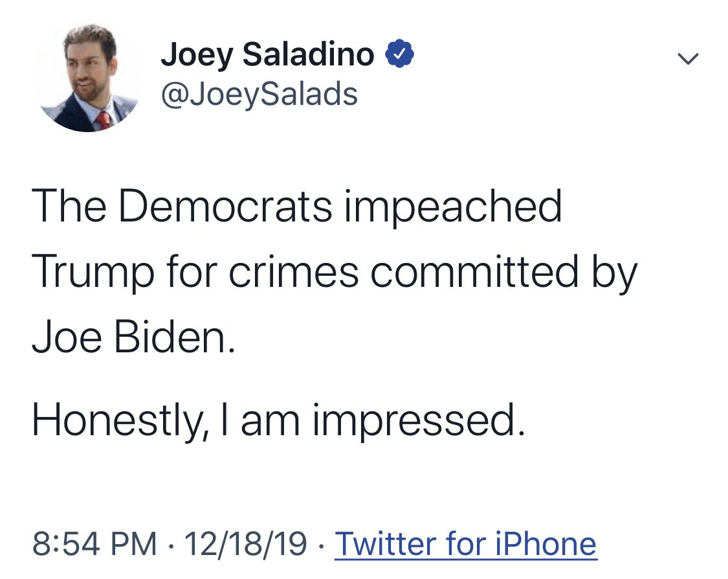Click the blue verified badge icon
The height and width of the screenshot is (579, 728).
[399, 54]
